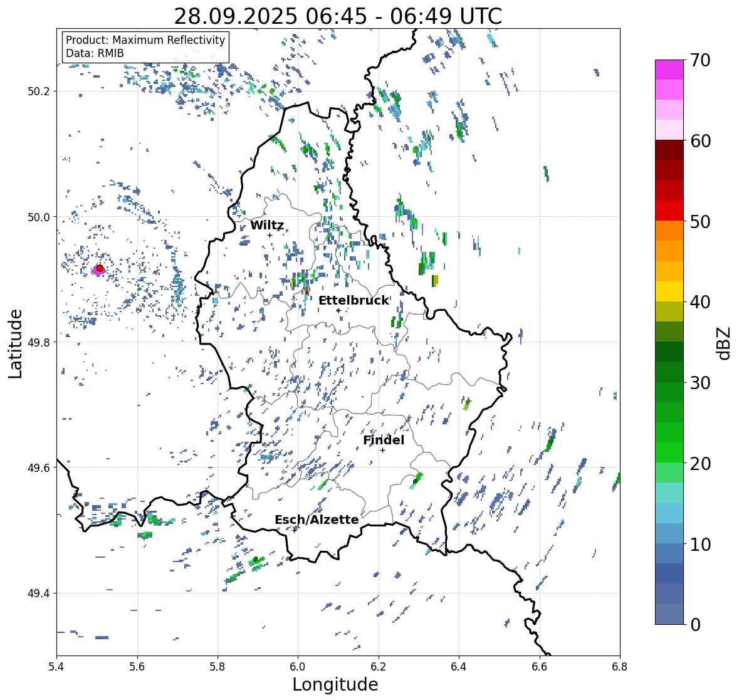Click the dBZ colorbar label
Viewport: 739px width, 700px height.
click(x=724, y=343)
